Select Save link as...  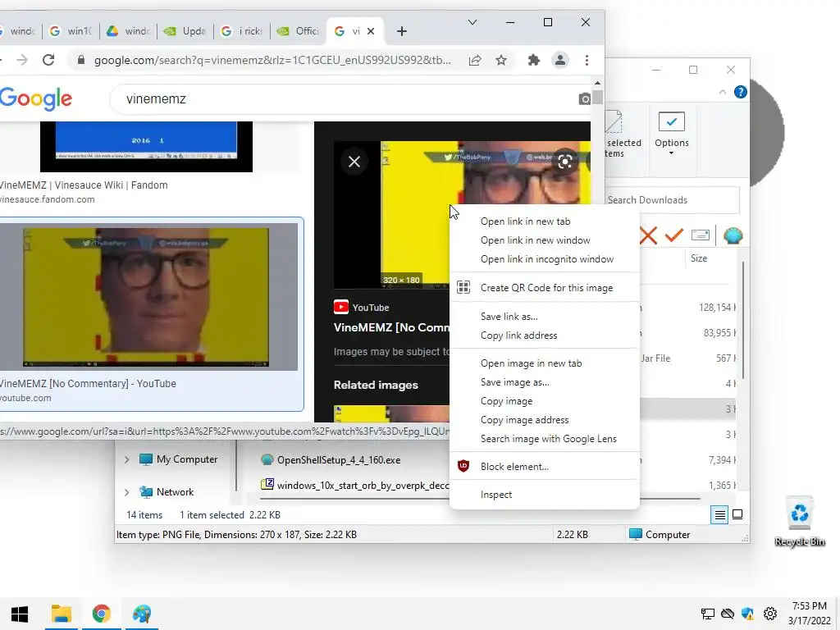click(545, 316)
